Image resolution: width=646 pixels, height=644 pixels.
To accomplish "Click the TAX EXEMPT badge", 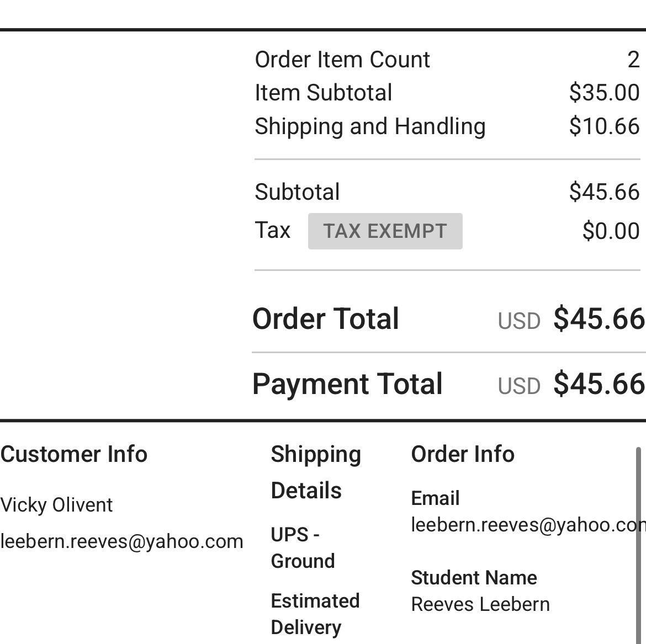I will (385, 231).
